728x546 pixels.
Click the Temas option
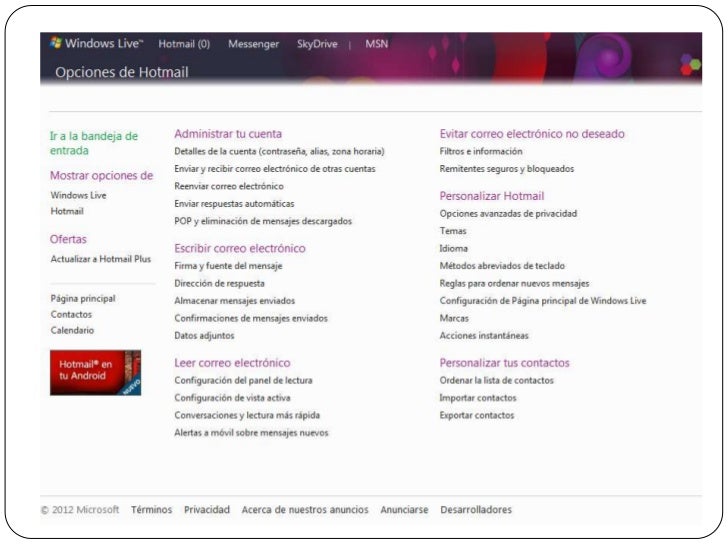click(453, 231)
